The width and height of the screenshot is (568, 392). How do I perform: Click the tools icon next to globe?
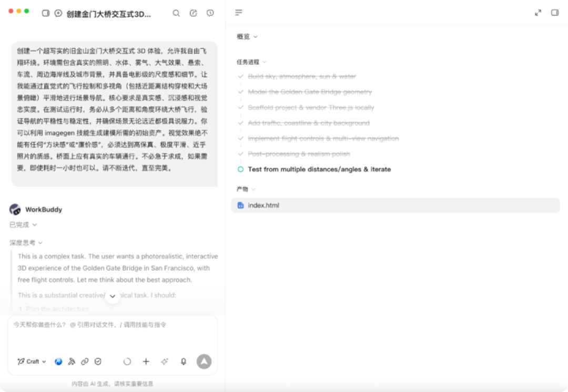click(72, 361)
